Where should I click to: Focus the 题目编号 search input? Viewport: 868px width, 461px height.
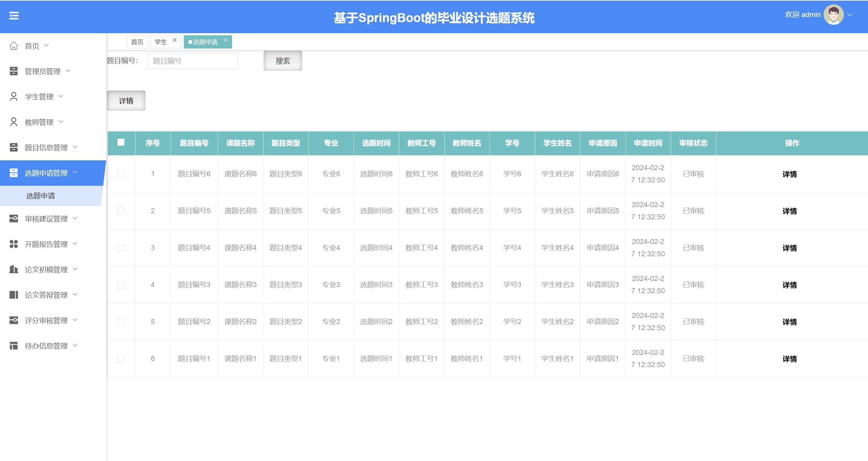(x=193, y=61)
